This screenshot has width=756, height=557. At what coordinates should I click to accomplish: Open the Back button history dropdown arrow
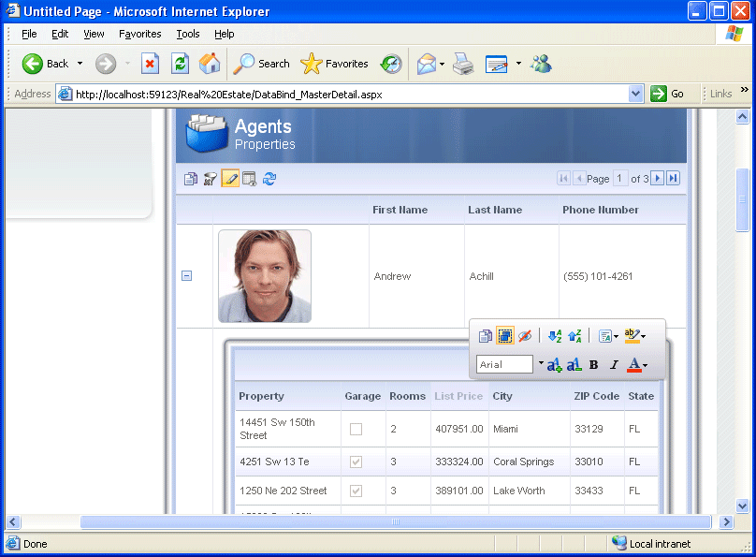[80, 64]
